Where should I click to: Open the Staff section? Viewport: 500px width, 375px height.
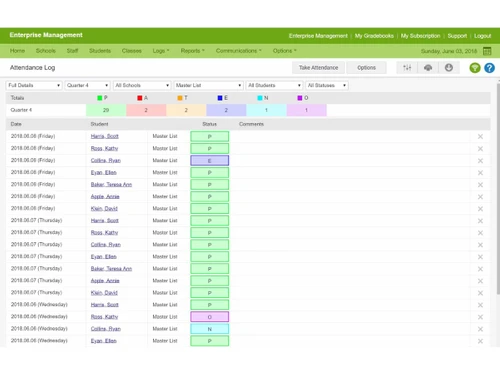pyautogui.click(x=72, y=51)
